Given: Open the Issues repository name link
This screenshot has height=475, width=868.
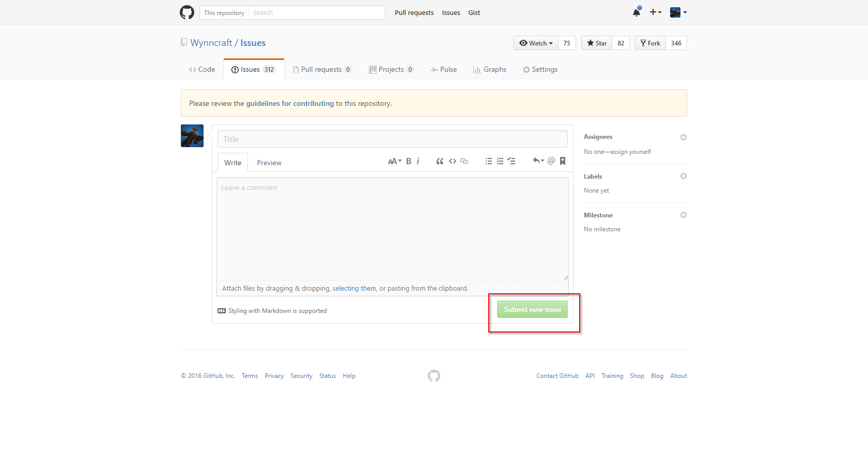Looking at the screenshot, I should point(253,43).
